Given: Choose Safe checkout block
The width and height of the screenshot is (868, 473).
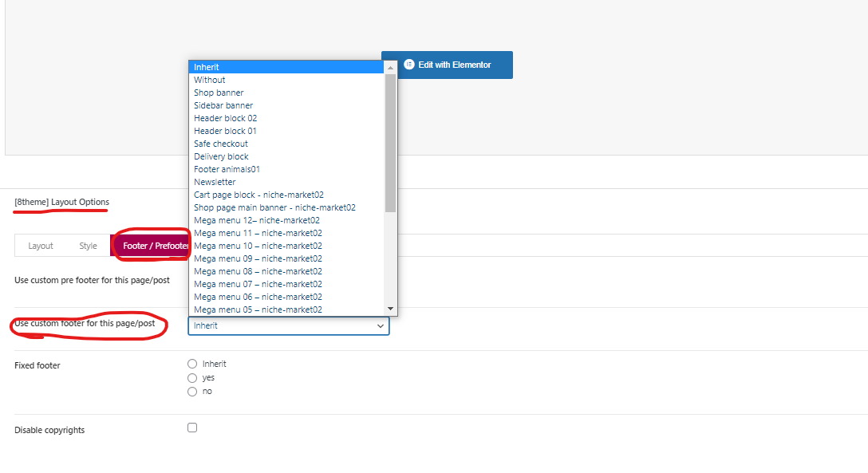Looking at the screenshot, I should (286, 144).
